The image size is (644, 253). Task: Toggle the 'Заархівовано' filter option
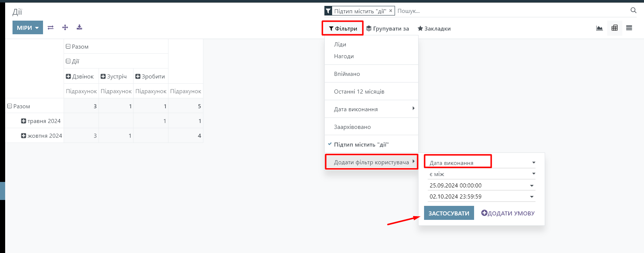click(352, 127)
